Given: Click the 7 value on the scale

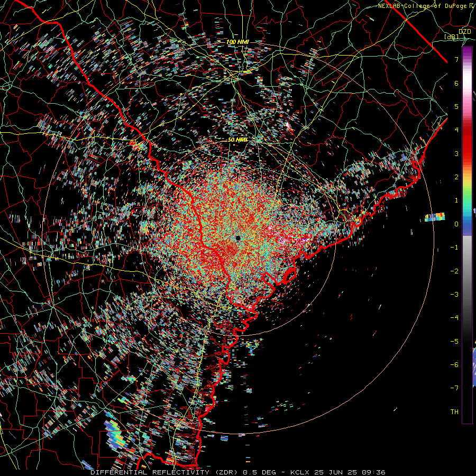Looking at the screenshot, I should (456, 59).
